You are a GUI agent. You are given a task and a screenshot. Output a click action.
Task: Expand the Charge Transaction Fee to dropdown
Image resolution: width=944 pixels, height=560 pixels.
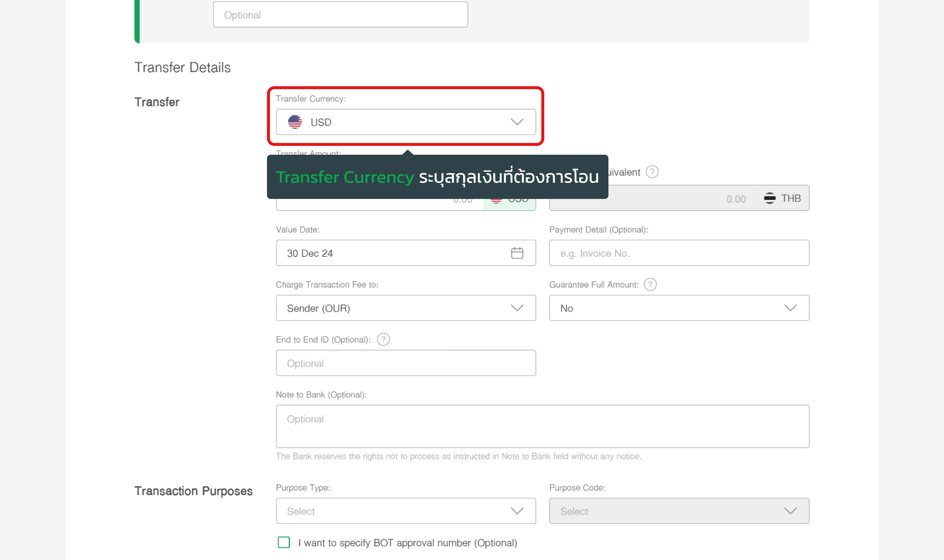[x=406, y=308]
